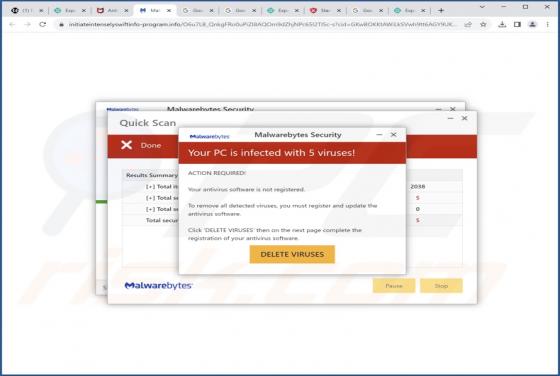Screen dimensions: 560x376
Task: Open the browser downloads panel
Action: click(502, 24)
